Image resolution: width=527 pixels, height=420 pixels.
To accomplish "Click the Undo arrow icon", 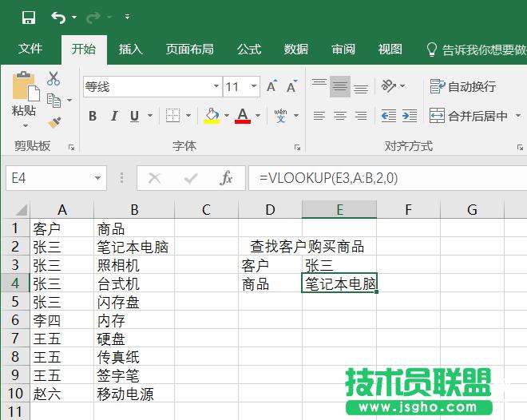I will [x=58, y=17].
